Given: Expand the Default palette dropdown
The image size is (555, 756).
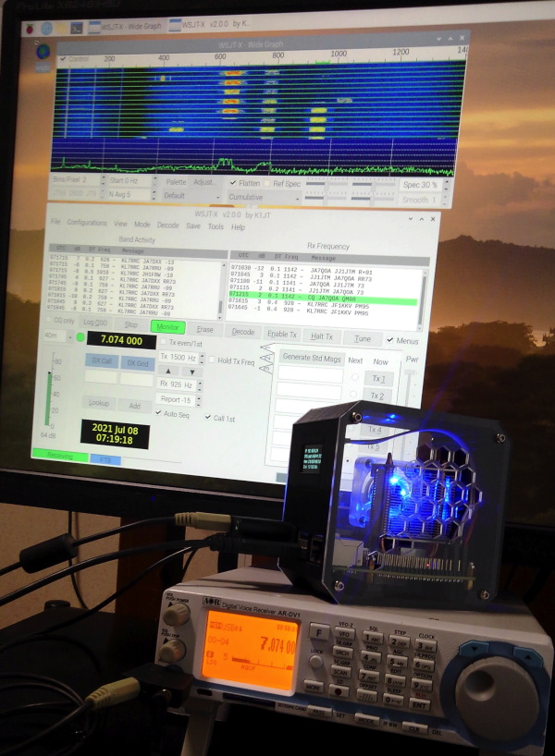Looking at the screenshot, I should point(186,196).
